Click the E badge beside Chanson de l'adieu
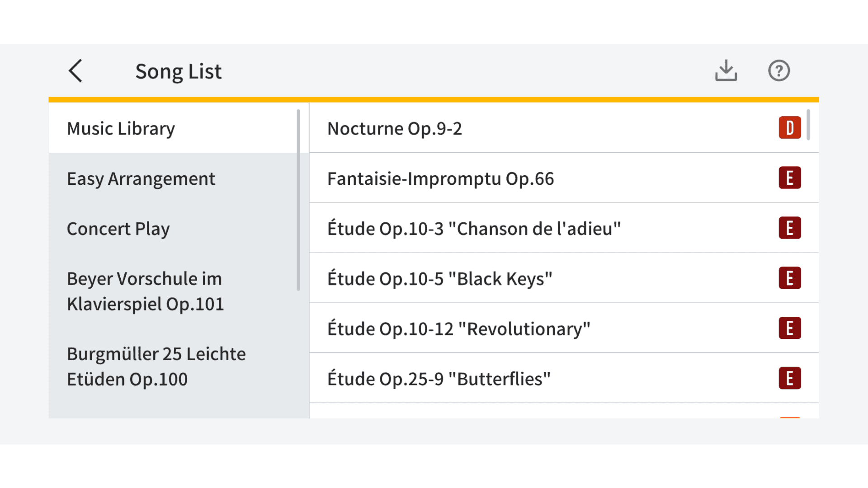Screen dimensions: 868x488 tap(789, 228)
